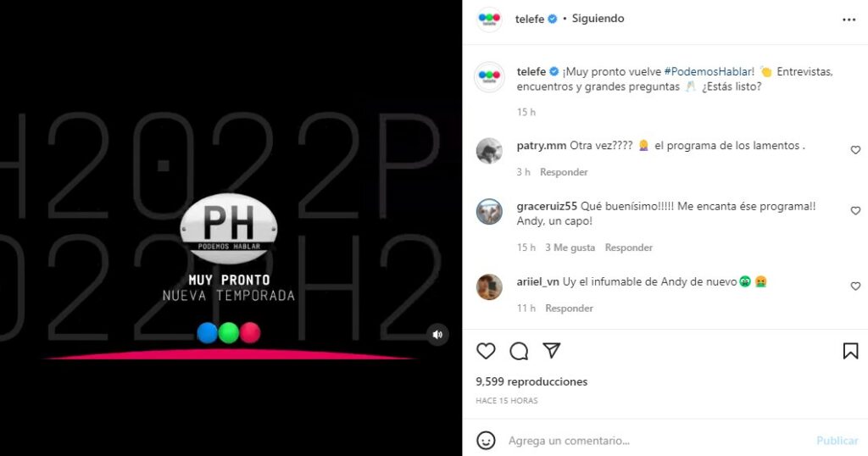
Task: Click the Publicar button
Action: [x=837, y=441]
